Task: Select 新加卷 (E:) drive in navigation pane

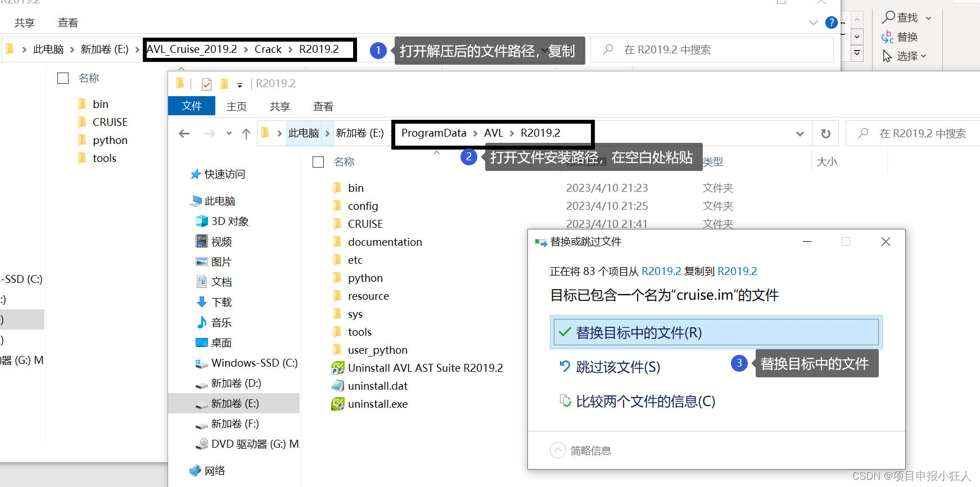Action: pyautogui.click(x=227, y=403)
